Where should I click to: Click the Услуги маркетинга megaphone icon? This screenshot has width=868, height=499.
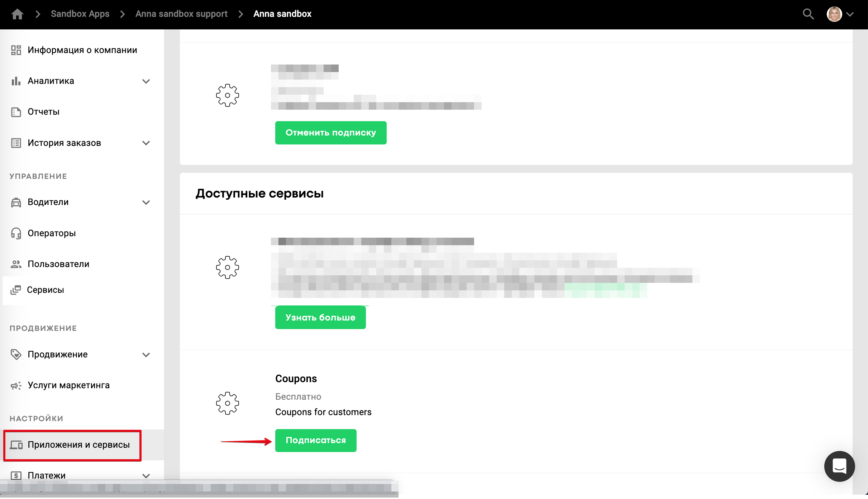pos(16,386)
